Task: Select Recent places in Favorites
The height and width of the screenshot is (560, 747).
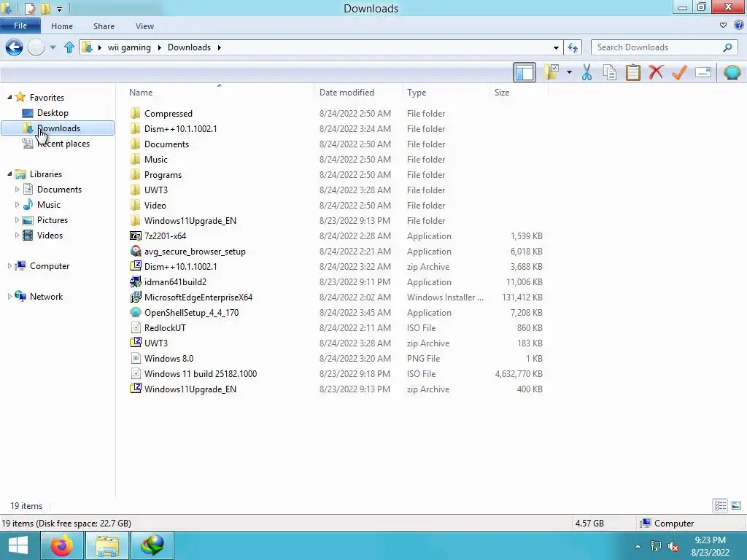Action: click(x=63, y=144)
